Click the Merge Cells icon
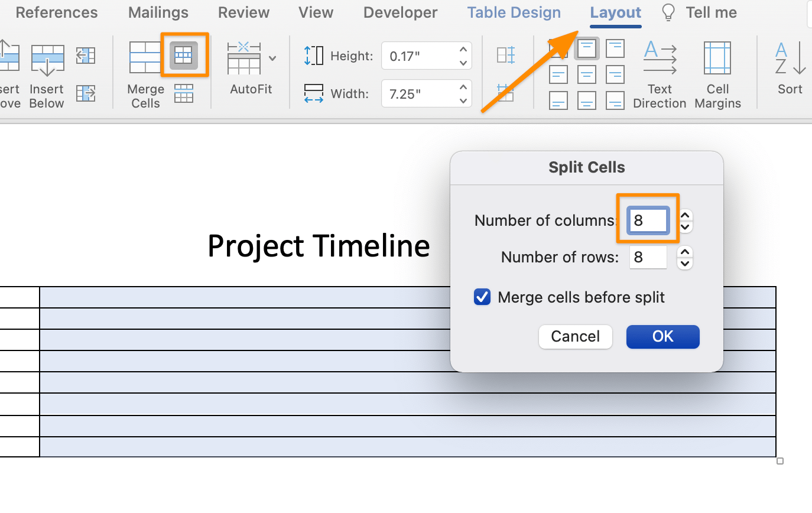 coord(145,57)
